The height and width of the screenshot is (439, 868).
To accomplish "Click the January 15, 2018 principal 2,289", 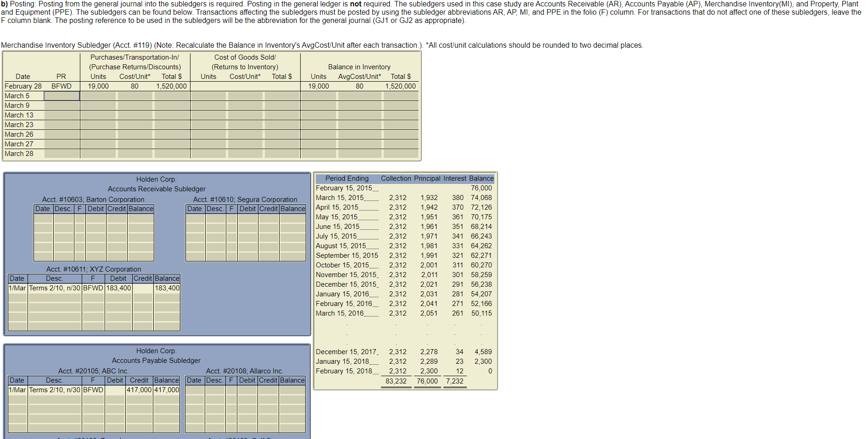I will pyautogui.click(x=429, y=361).
